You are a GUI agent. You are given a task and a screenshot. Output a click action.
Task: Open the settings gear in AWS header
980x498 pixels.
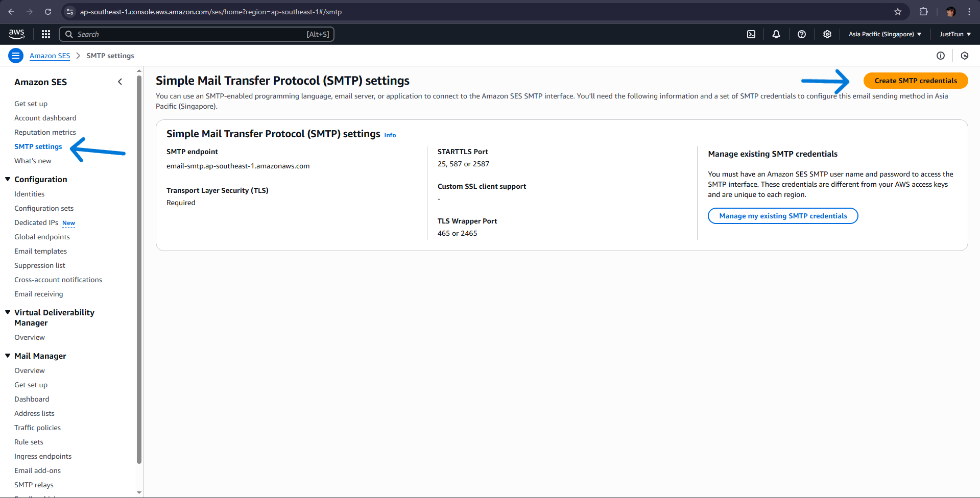point(827,34)
